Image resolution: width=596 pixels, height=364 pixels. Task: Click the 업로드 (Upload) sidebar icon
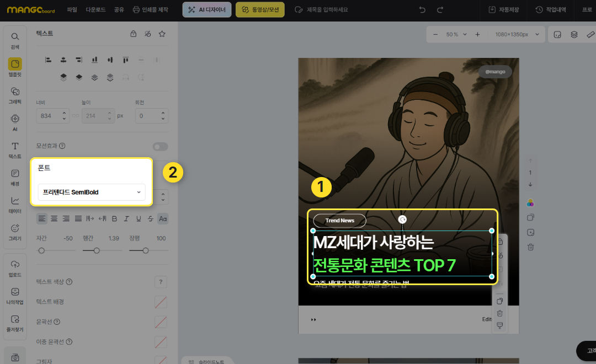15,266
